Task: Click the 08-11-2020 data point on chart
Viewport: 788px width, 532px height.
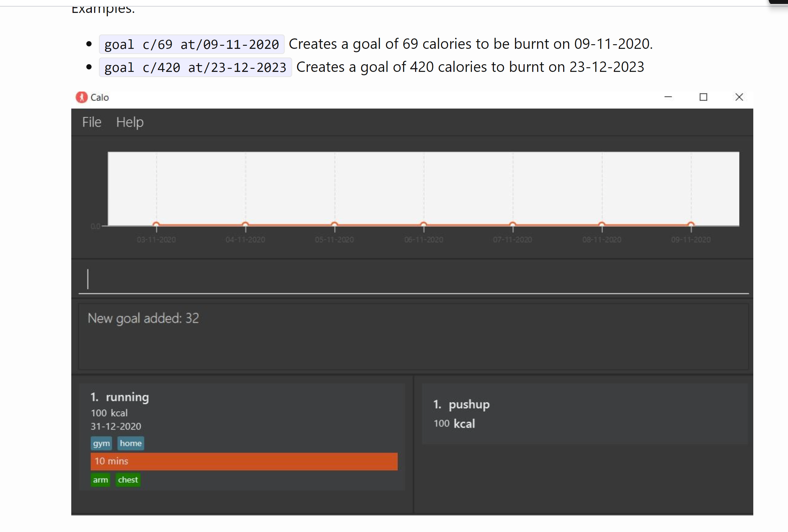Action: (602, 225)
